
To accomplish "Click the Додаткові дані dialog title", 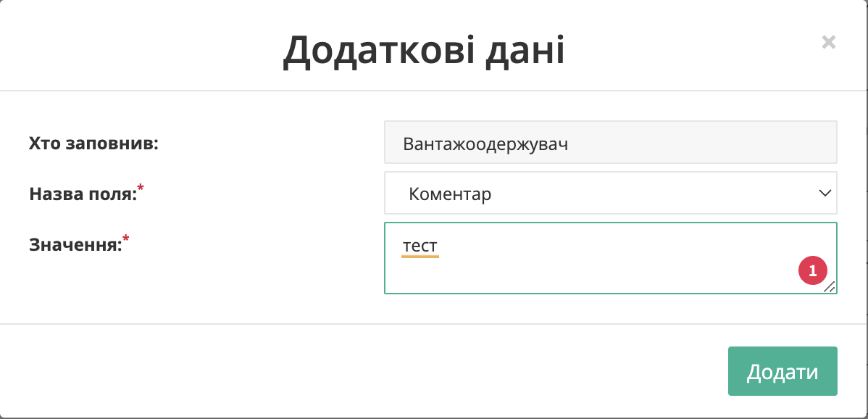I will coord(424,51).
